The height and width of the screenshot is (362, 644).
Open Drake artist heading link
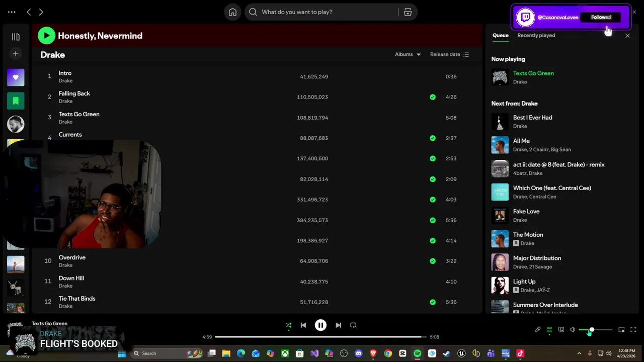coord(53,55)
